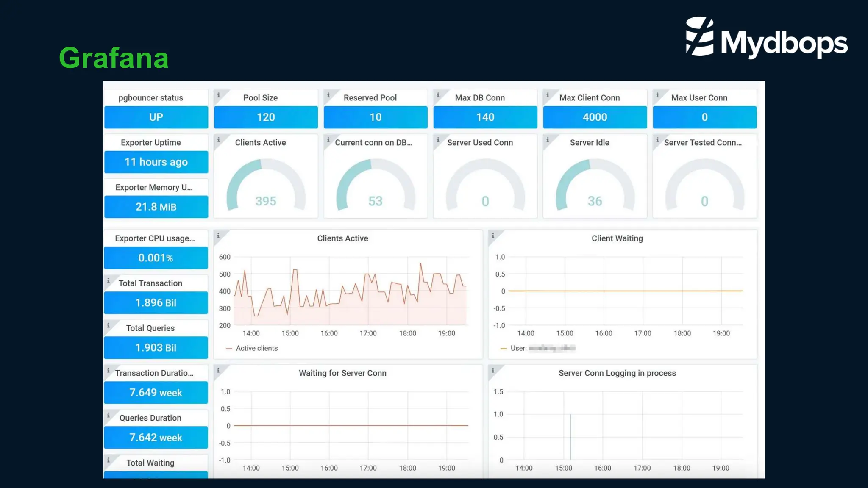Click the UP status value
The width and height of the screenshot is (868, 488).
[x=156, y=117]
